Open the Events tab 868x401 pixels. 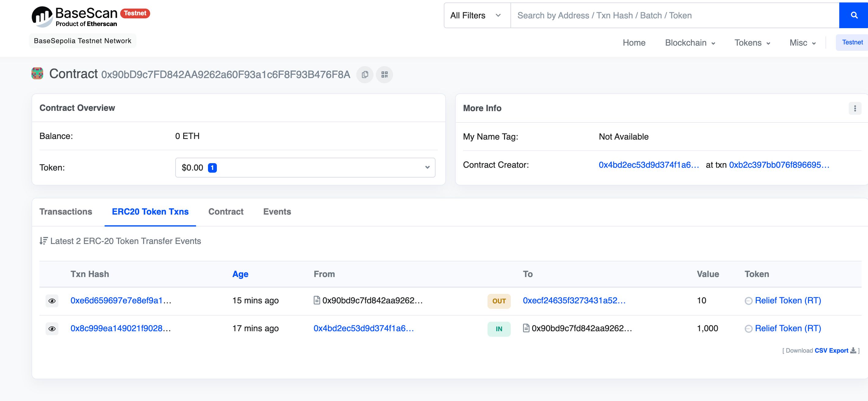pyautogui.click(x=277, y=212)
